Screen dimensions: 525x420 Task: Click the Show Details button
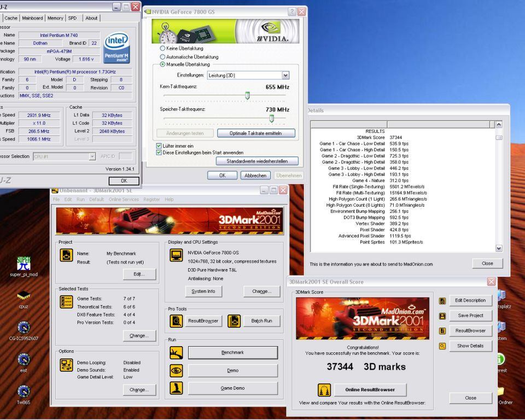point(470,346)
